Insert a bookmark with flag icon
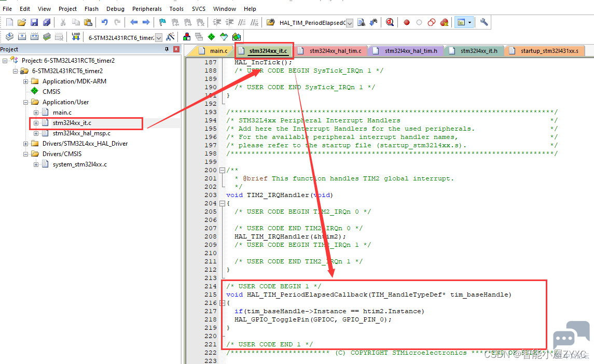Viewport: 594px width, 364px height. pyautogui.click(x=162, y=22)
